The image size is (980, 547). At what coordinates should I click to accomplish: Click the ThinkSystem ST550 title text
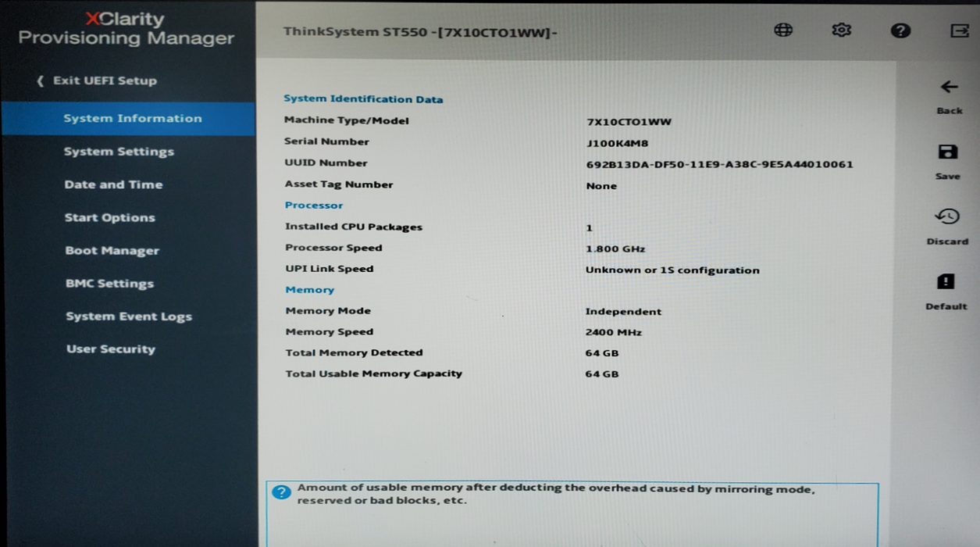(420, 33)
